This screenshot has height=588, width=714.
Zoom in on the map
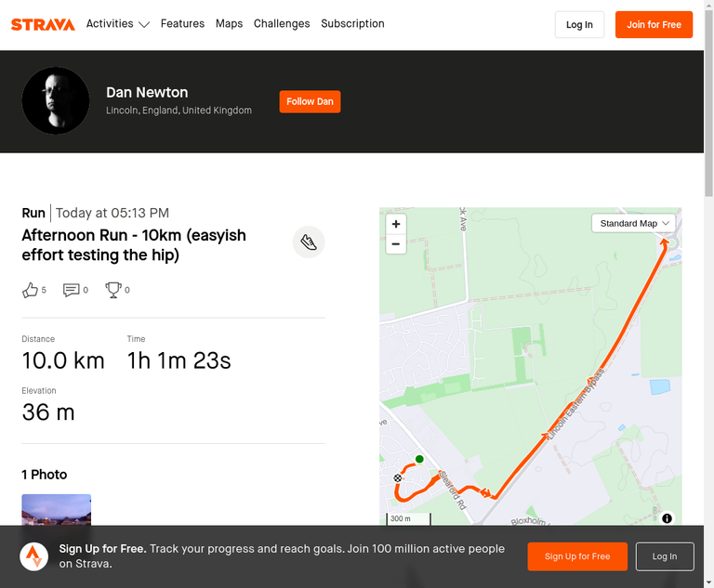[396, 224]
